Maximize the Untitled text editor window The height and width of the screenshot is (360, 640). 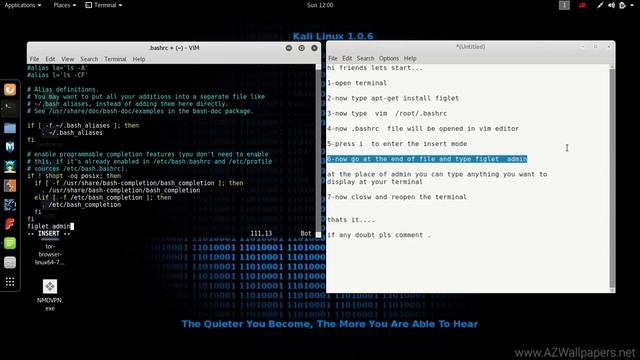click(x=596, y=47)
